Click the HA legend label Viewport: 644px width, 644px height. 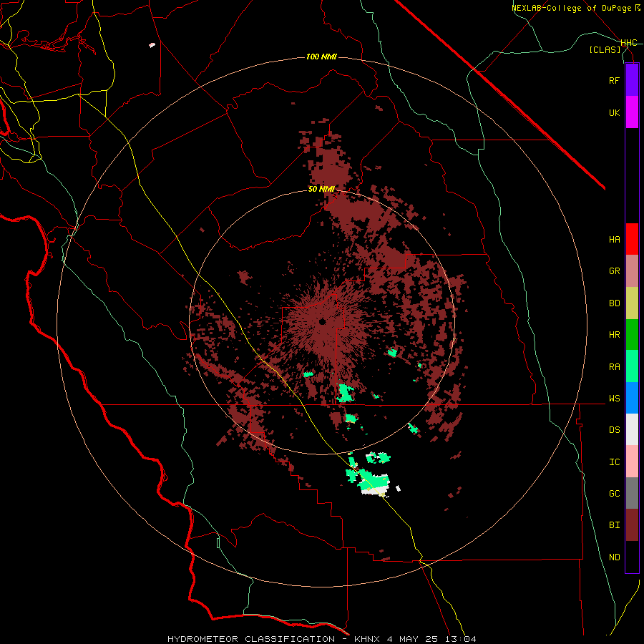(x=614, y=240)
